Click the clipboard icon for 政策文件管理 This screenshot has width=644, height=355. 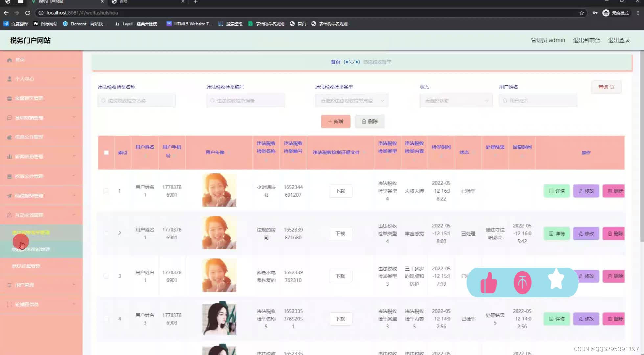(x=10, y=176)
